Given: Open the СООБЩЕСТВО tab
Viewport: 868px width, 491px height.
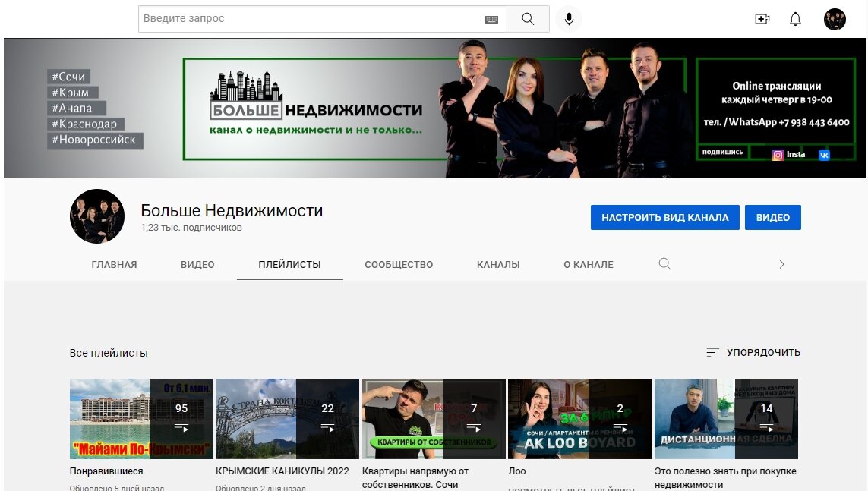Looking at the screenshot, I should (399, 264).
